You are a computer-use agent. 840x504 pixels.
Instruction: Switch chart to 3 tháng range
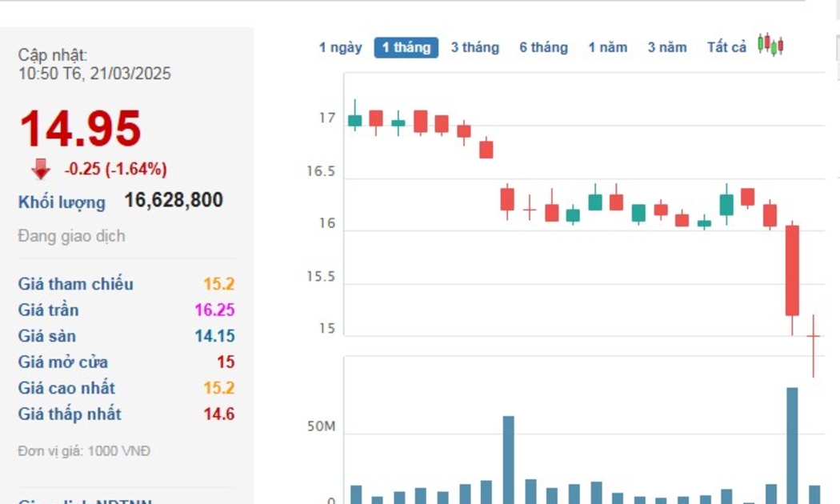(x=474, y=47)
